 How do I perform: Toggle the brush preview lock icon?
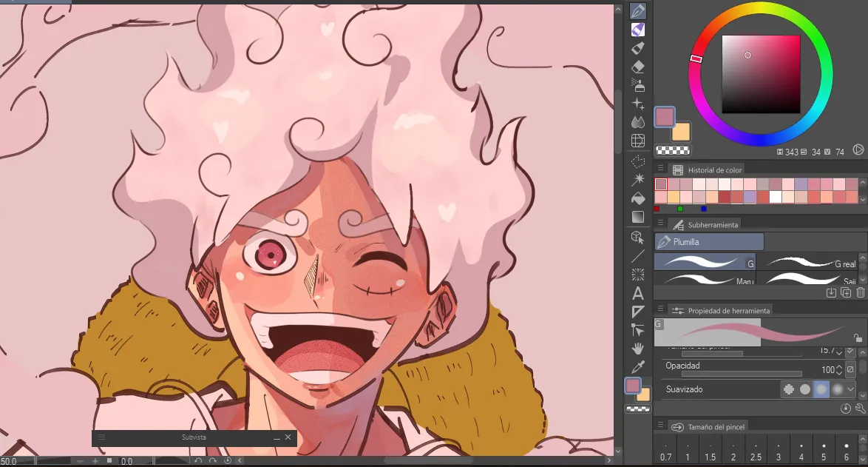pyautogui.click(x=858, y=338)
